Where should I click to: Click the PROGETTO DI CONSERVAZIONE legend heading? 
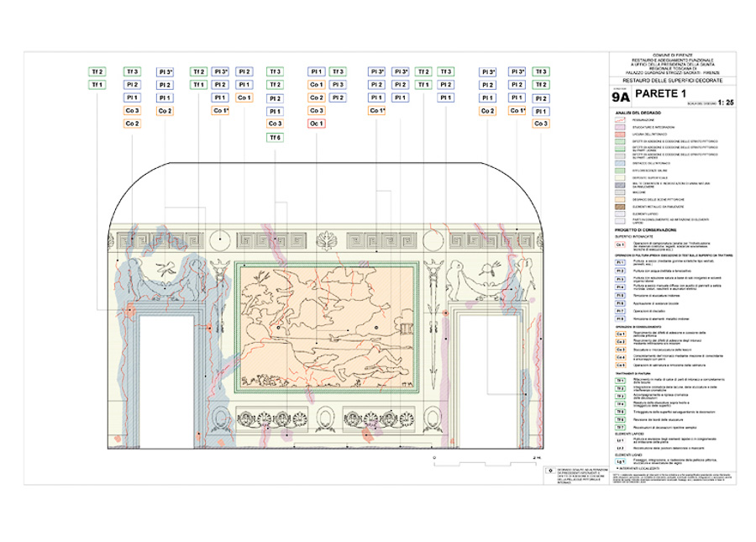pyautogui.click(x=646, y=230)
